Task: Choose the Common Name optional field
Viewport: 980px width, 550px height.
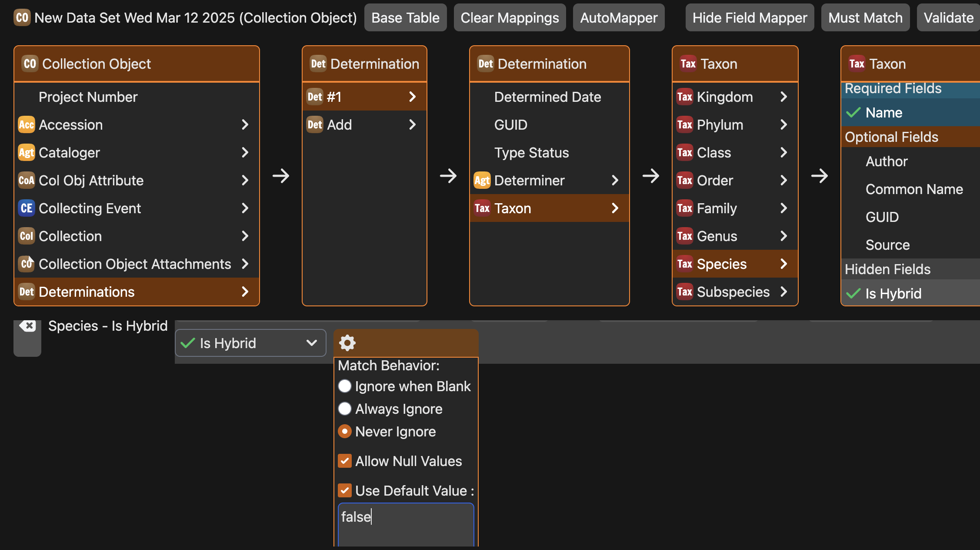Action: pyautogui.click(x=910, y=189)
